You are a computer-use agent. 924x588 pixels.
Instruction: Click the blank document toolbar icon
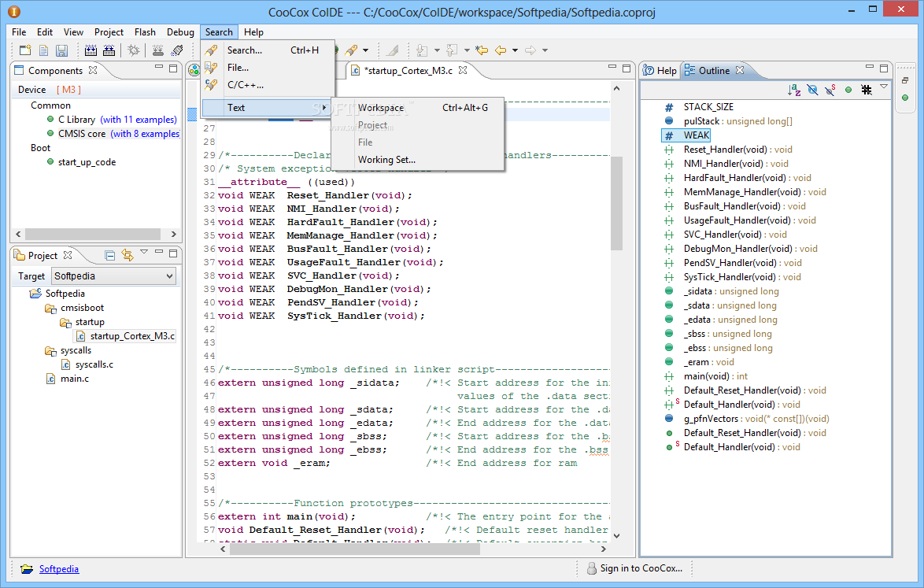(43, 50)
